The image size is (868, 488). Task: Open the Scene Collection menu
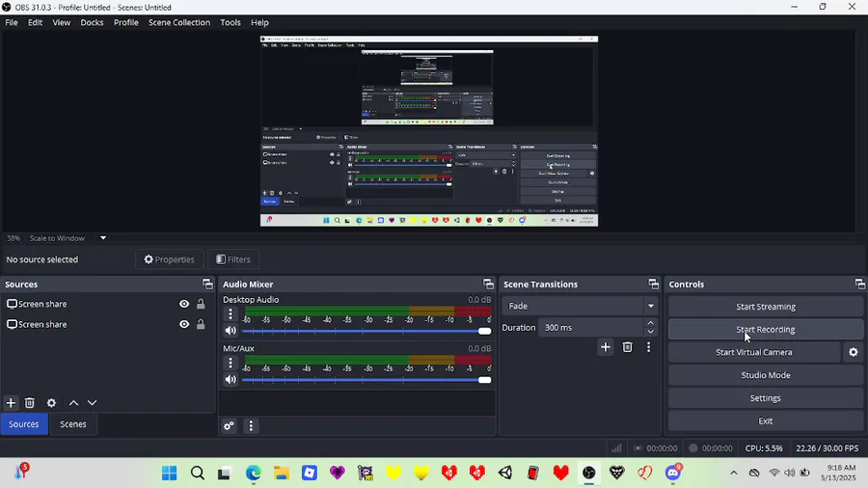click(178, 23)
